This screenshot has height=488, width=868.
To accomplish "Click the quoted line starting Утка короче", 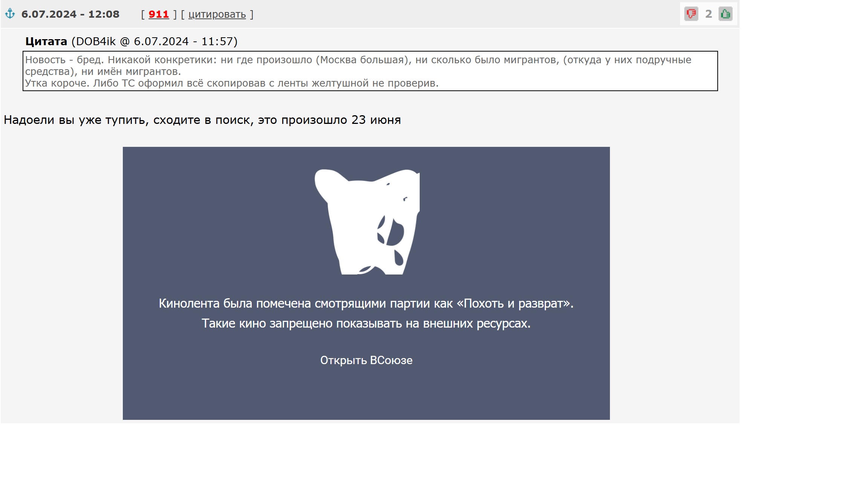I will click(x=232, y=83).
